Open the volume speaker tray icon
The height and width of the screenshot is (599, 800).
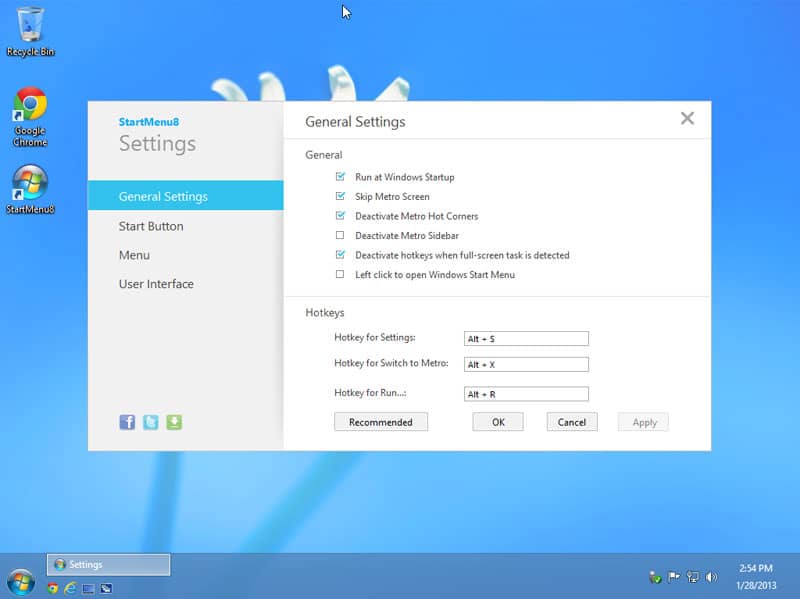711,577
